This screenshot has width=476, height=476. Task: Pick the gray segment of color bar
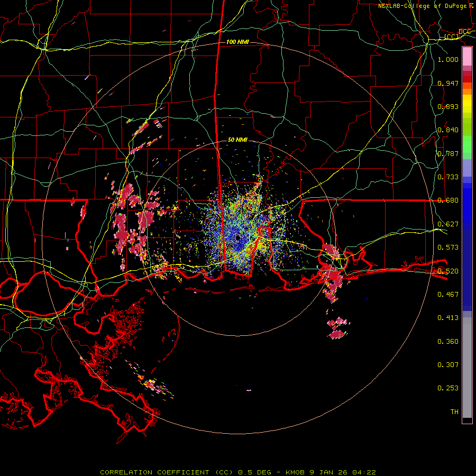click(467, 368)
